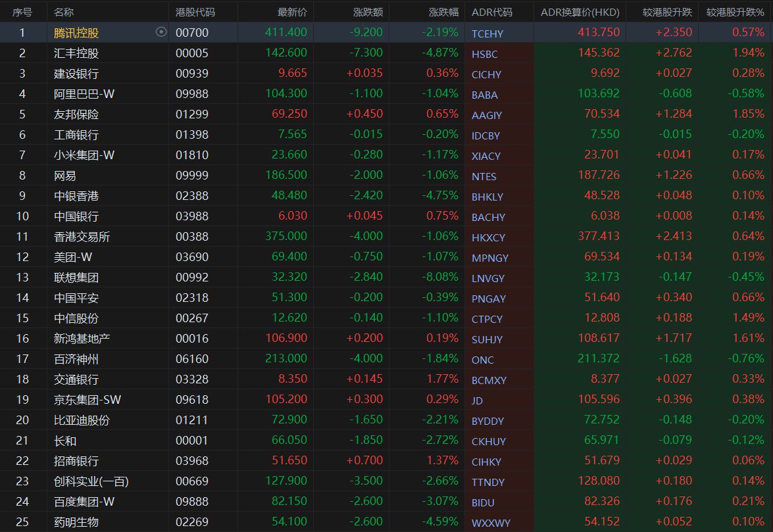Click 联想集团 stock name
The width and height of the screenshot is (773, 532).
pyautogui.click(x=76, y=278)
